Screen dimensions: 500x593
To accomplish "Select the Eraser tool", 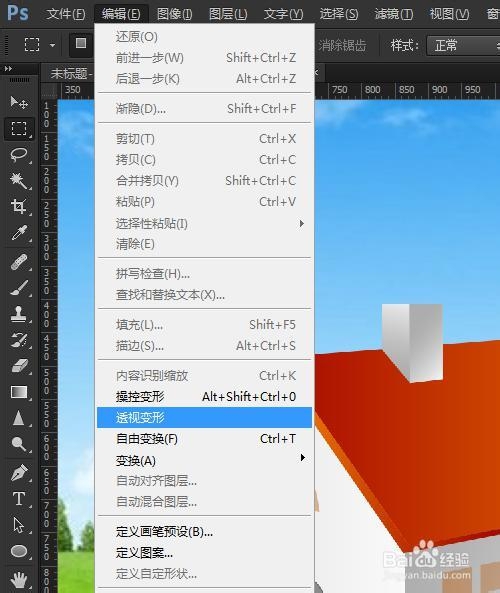I will tap(19, 366).
